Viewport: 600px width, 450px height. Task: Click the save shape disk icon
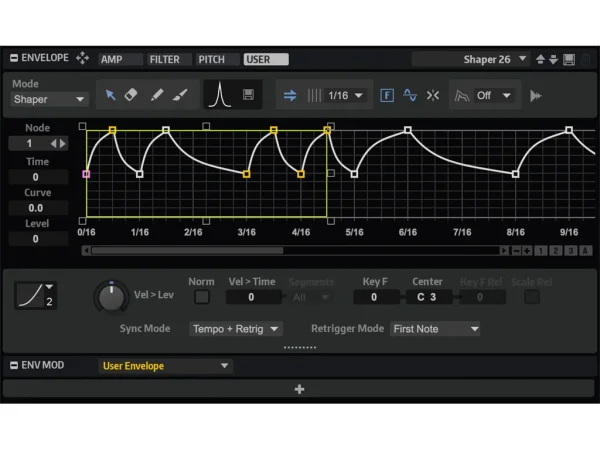tap(248, 95)
